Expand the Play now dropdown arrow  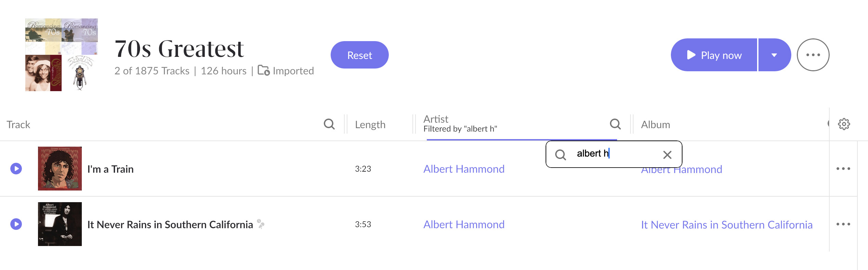[774, 55]
